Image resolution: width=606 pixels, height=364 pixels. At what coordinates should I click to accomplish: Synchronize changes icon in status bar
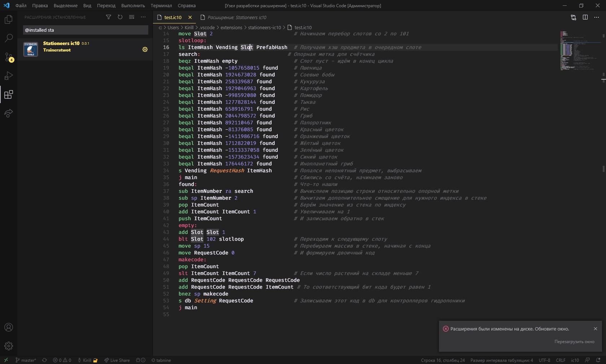click(x=44, y=360)
